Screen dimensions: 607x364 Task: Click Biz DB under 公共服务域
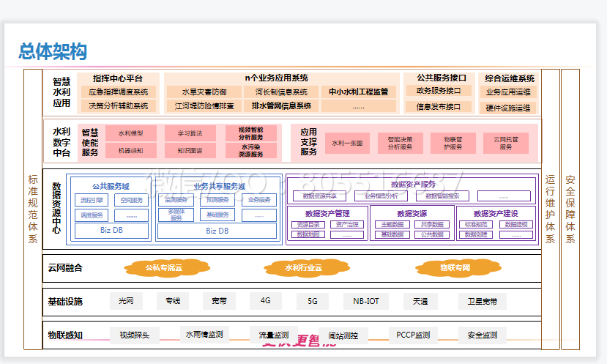click(x=111, y=230)
